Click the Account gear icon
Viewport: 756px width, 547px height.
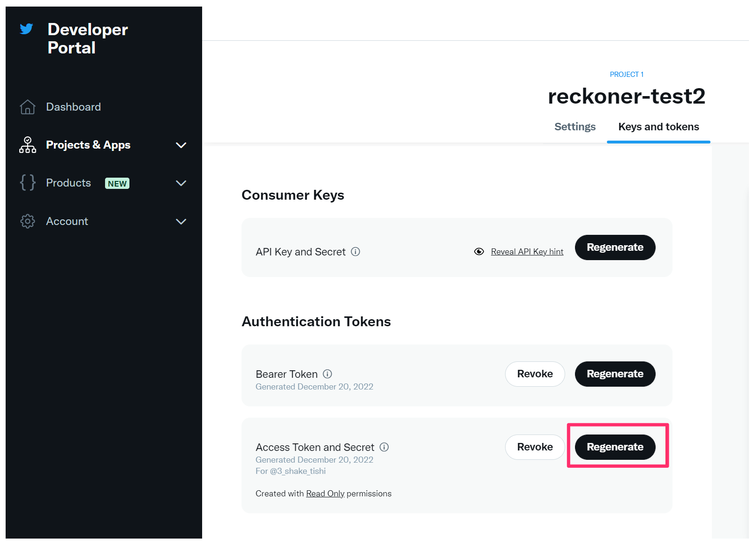point(28,221)
